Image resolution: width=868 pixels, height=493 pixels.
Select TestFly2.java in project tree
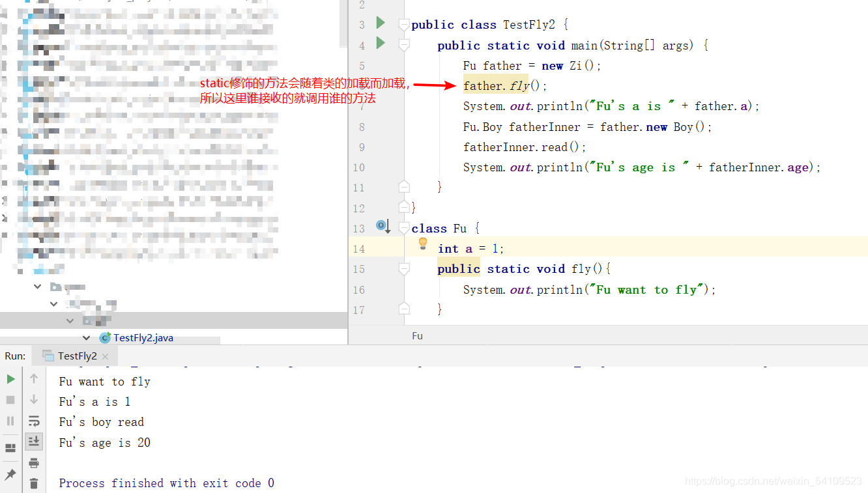point(143,338)
